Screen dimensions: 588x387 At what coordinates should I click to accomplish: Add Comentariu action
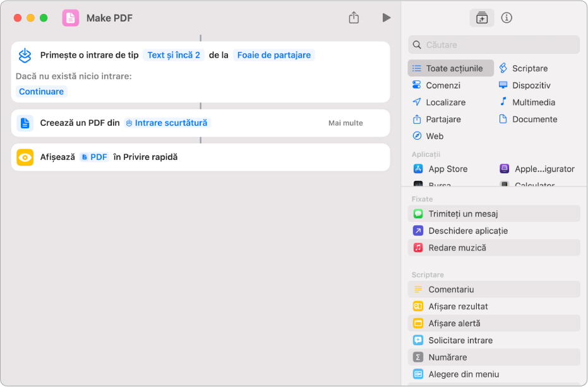click(494, 290)
